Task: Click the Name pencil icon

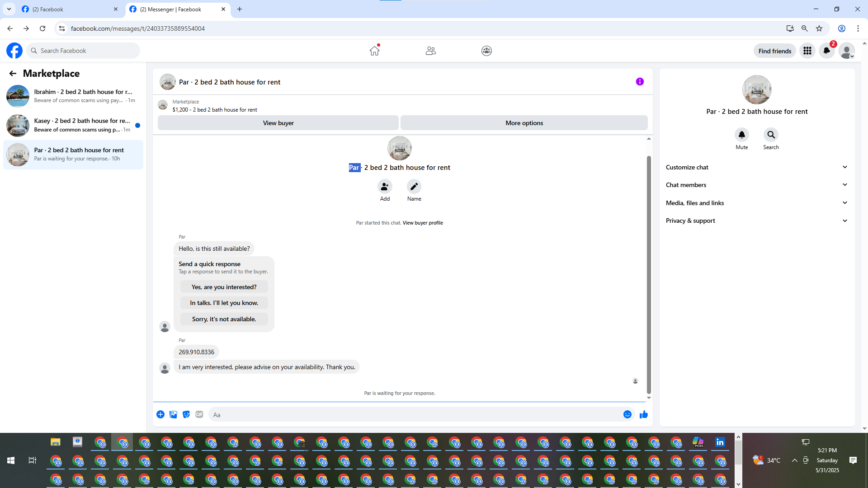Action: (414, 186)
